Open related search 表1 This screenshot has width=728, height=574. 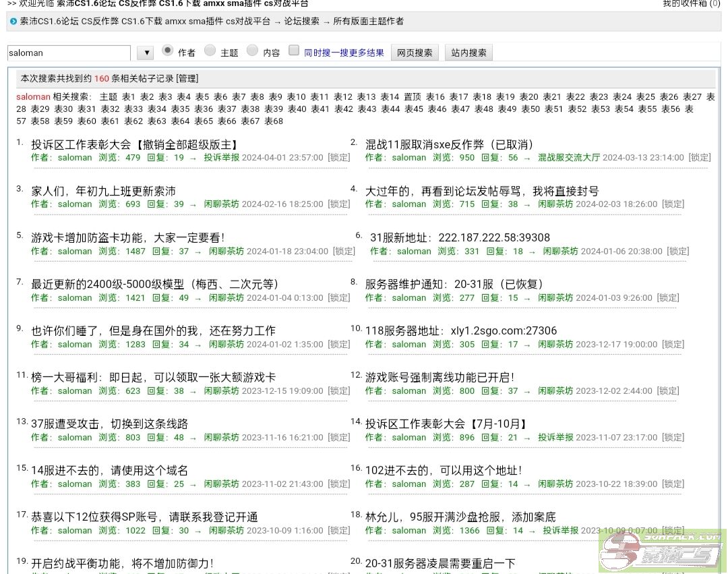128,96
